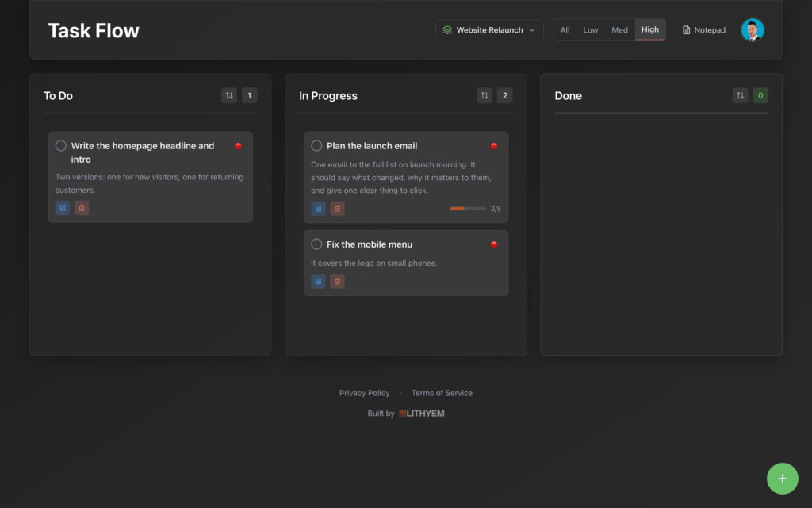Click the In Progress column heading

[327, 96]
